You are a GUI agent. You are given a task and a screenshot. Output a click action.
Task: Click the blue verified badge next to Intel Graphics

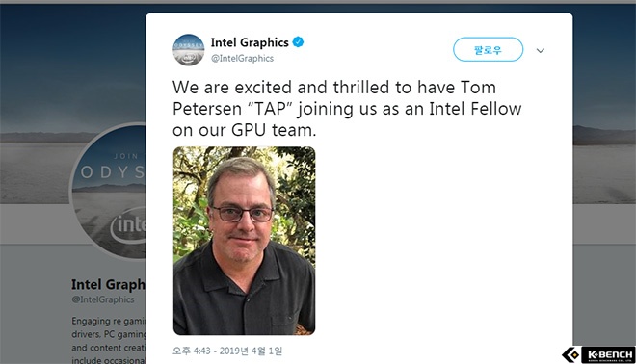click(x=298, y=41)
